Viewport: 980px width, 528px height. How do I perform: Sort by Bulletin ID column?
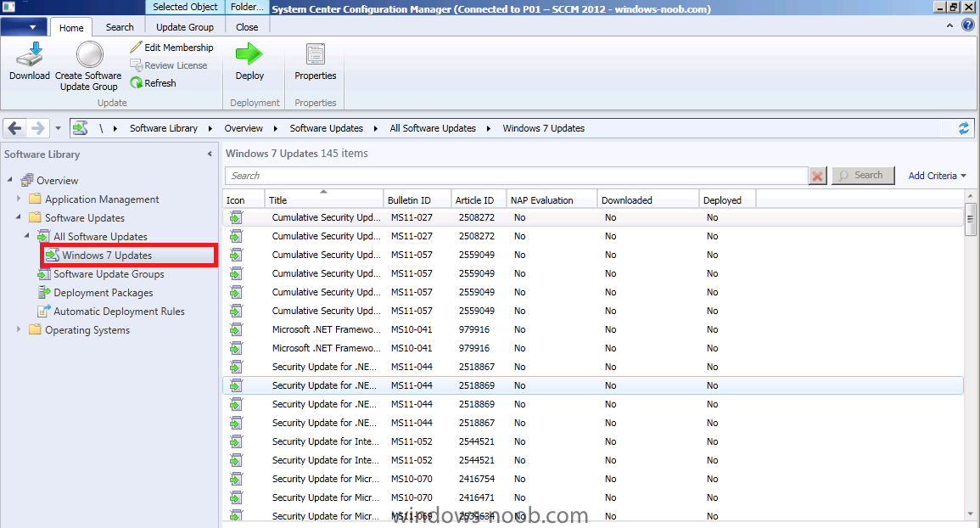coord(417,200)
